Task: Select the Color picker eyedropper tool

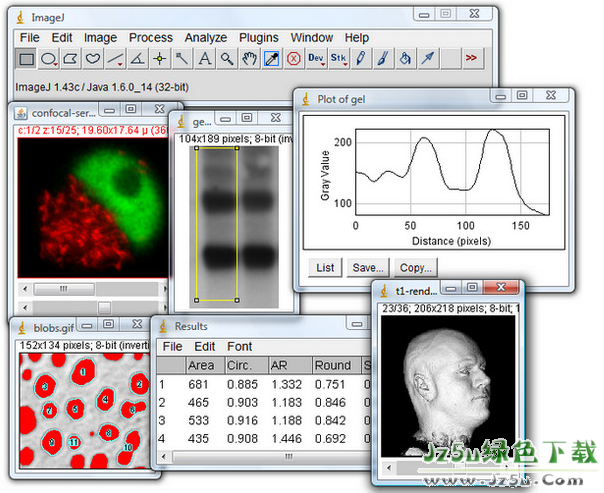Action: pos(272,59)
